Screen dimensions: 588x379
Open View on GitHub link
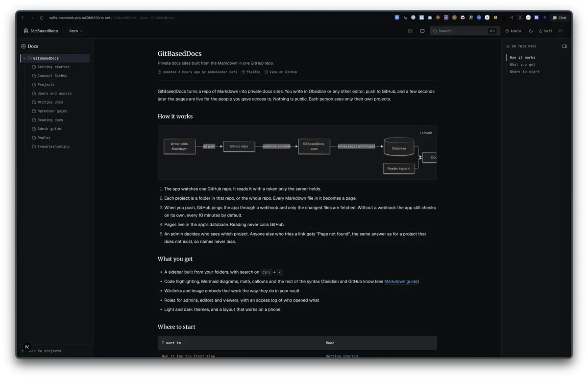pyautogui.click(x=281, y=72)
